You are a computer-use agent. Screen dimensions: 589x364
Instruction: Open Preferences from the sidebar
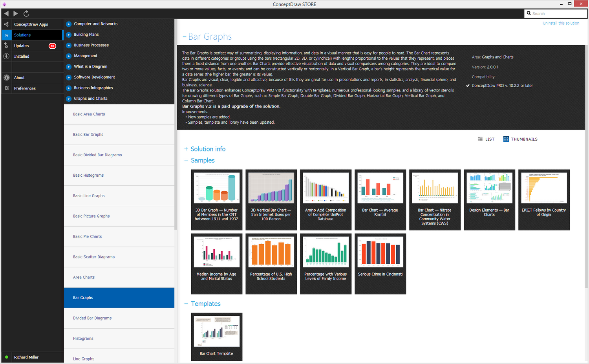25,88
